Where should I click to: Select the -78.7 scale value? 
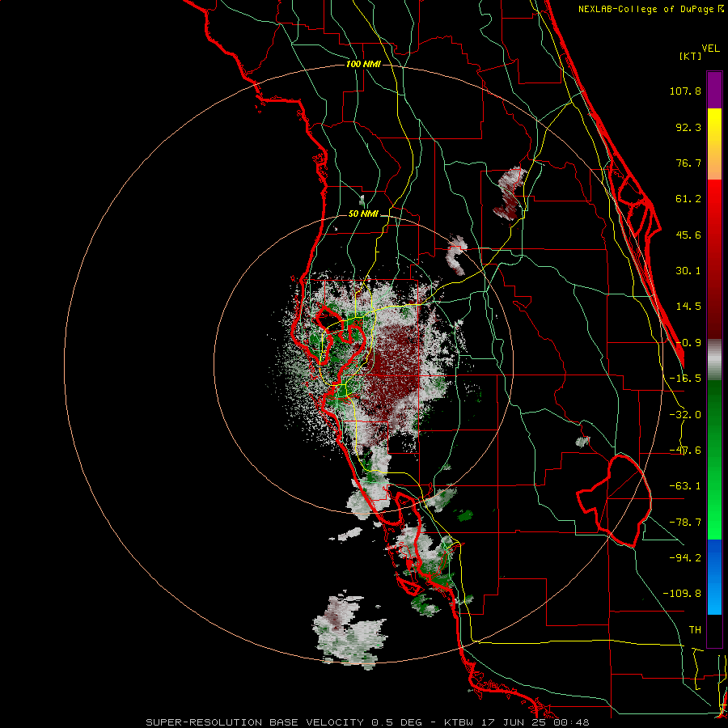pos(685,523)
